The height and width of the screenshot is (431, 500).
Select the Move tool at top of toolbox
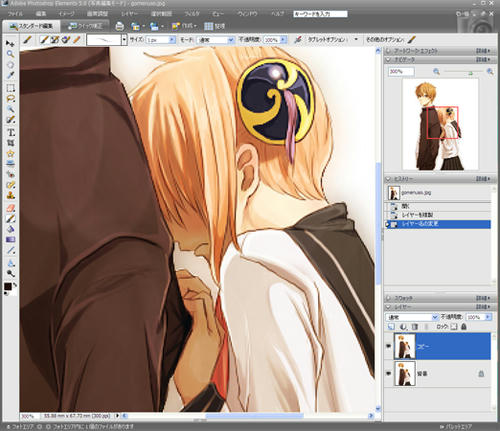point(10,43)
